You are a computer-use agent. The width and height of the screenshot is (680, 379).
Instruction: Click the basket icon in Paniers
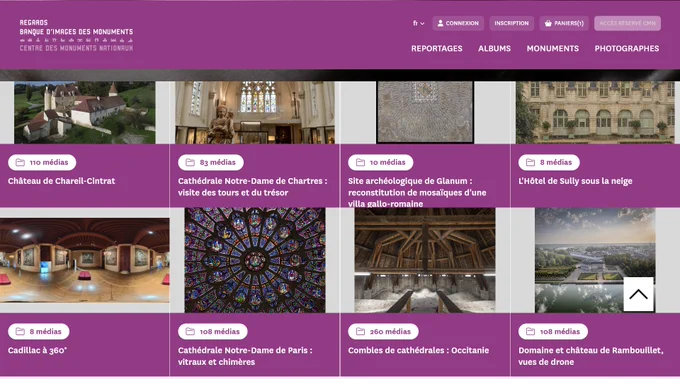548,23
